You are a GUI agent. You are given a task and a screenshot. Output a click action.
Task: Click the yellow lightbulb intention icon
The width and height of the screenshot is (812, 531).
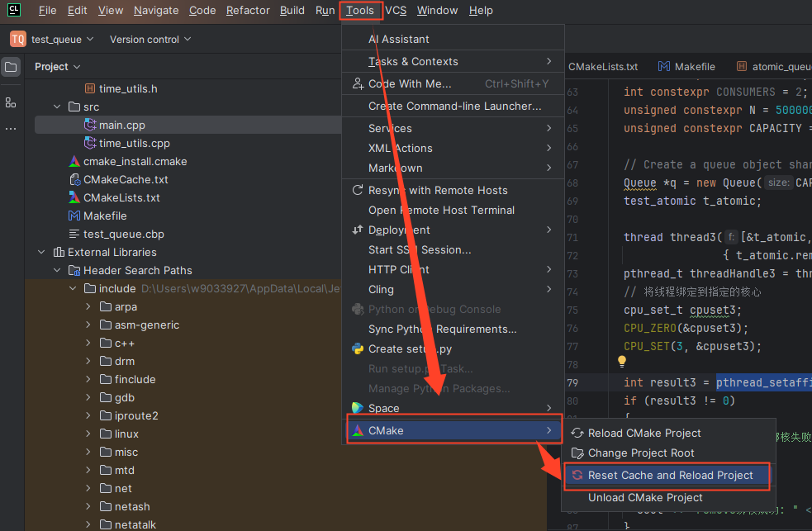coord(622,361)
